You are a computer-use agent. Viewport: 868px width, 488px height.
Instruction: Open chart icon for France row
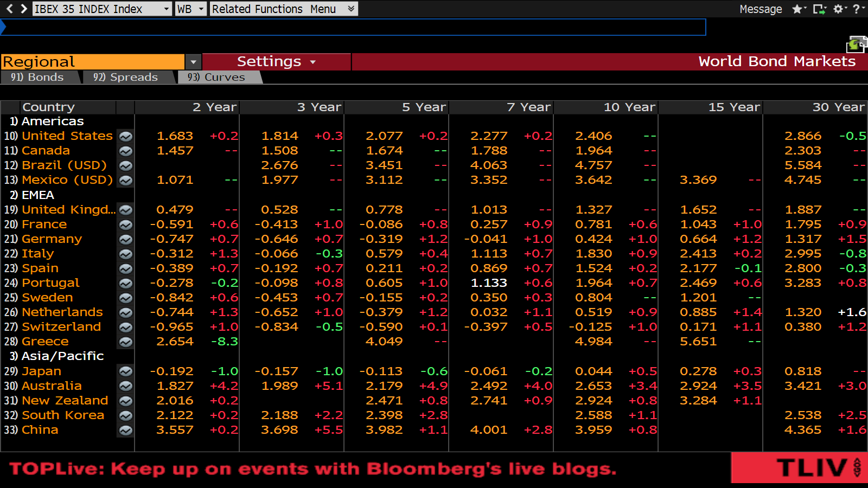click(x=125, y=224)
